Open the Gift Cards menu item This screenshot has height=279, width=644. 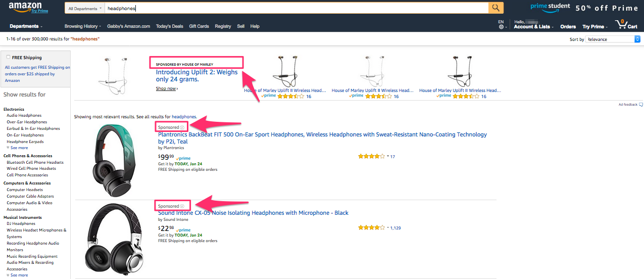coord(199,26)
